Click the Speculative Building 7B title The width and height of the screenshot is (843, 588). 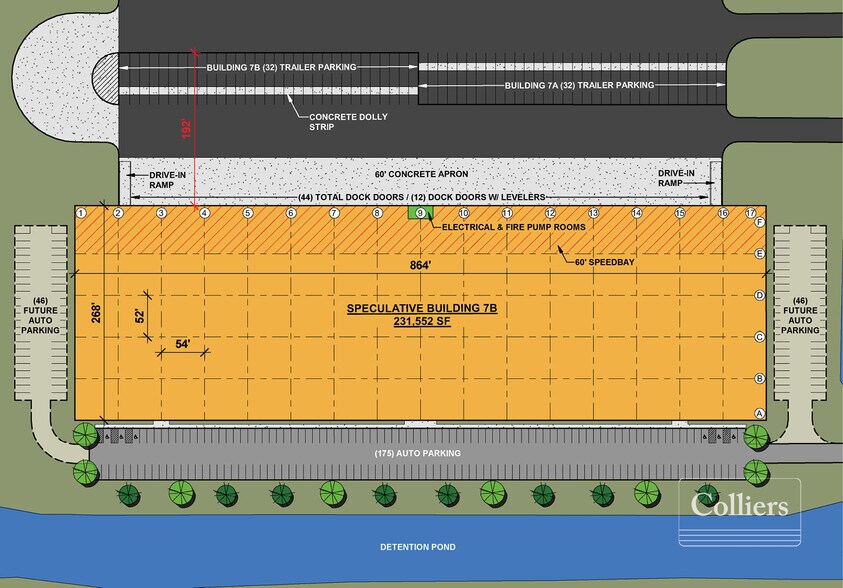(421, 308)
